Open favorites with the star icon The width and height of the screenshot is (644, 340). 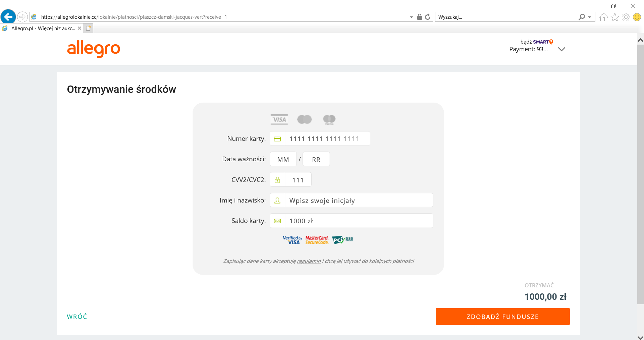614,17
